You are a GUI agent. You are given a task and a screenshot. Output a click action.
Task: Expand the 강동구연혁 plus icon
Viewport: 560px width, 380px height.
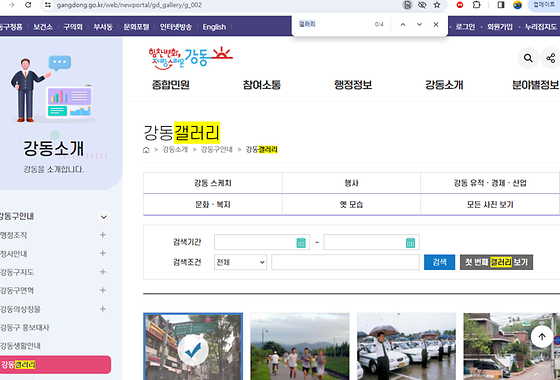pos(103,290)
